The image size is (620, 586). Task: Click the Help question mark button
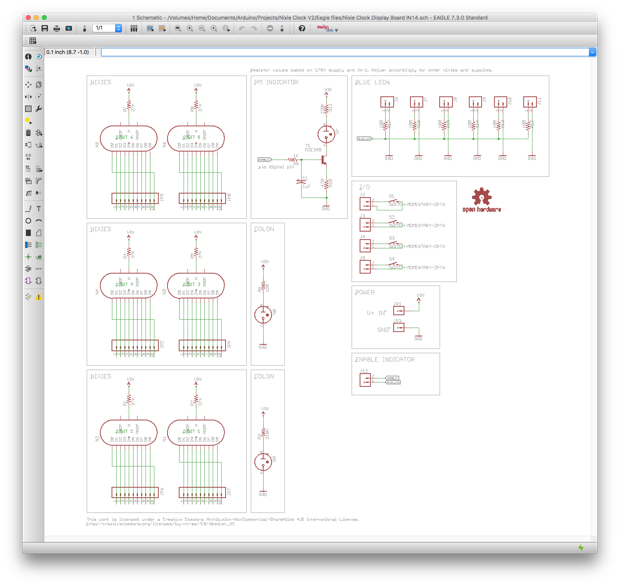(302, 28)
